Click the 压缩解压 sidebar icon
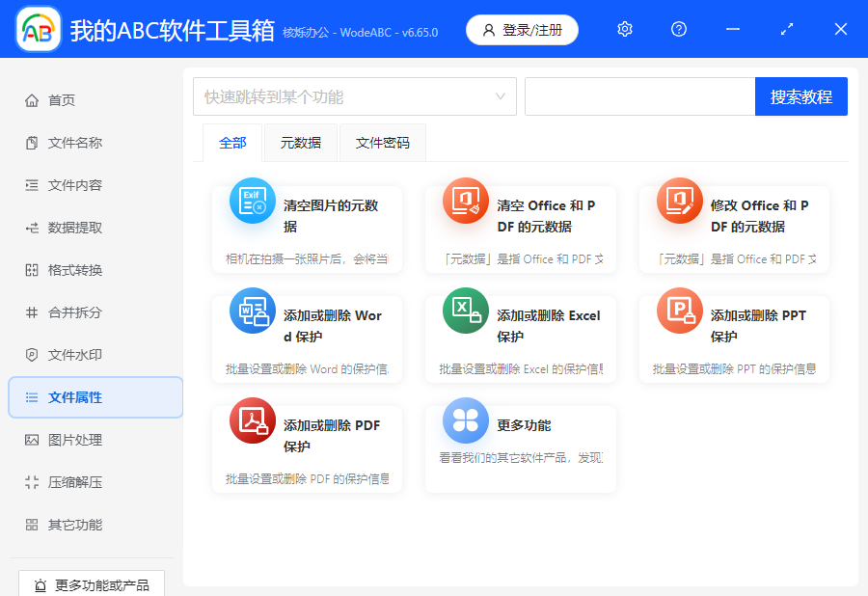 (32, 482)
